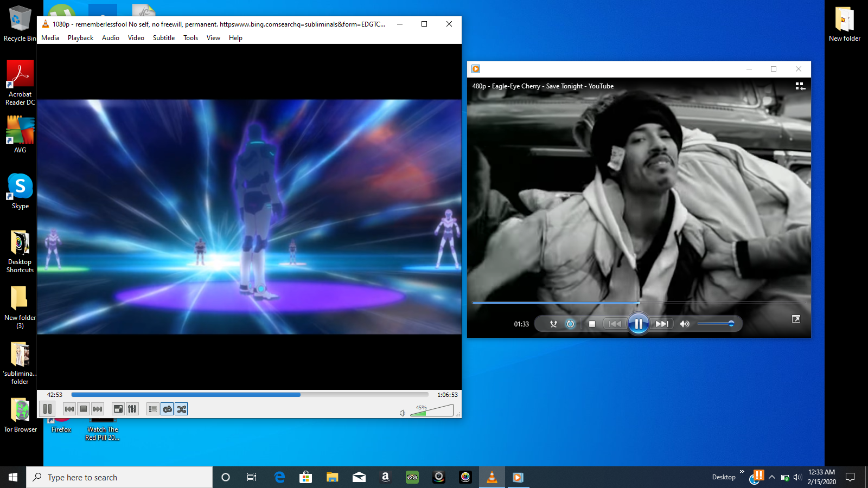This screenshot has width=868, height=488.
Task: Open the Recycle Bin desktop icon
Action: pos(20,24)
